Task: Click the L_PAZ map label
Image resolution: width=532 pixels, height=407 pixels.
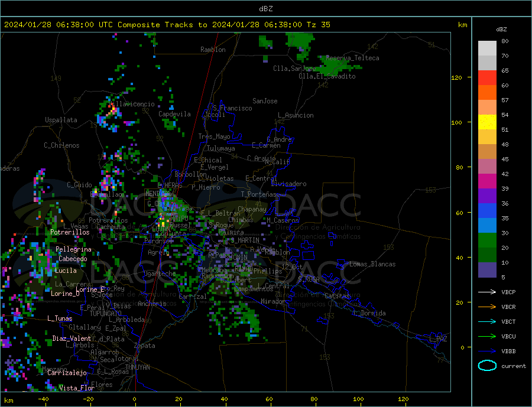Action: click(x=438, y=339)
